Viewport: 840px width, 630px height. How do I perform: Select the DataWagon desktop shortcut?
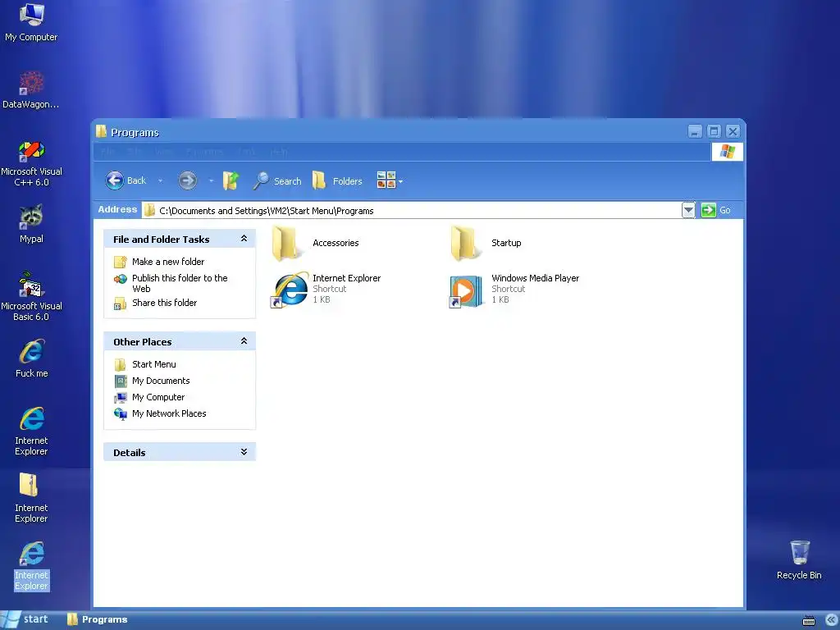pos(31,90)
